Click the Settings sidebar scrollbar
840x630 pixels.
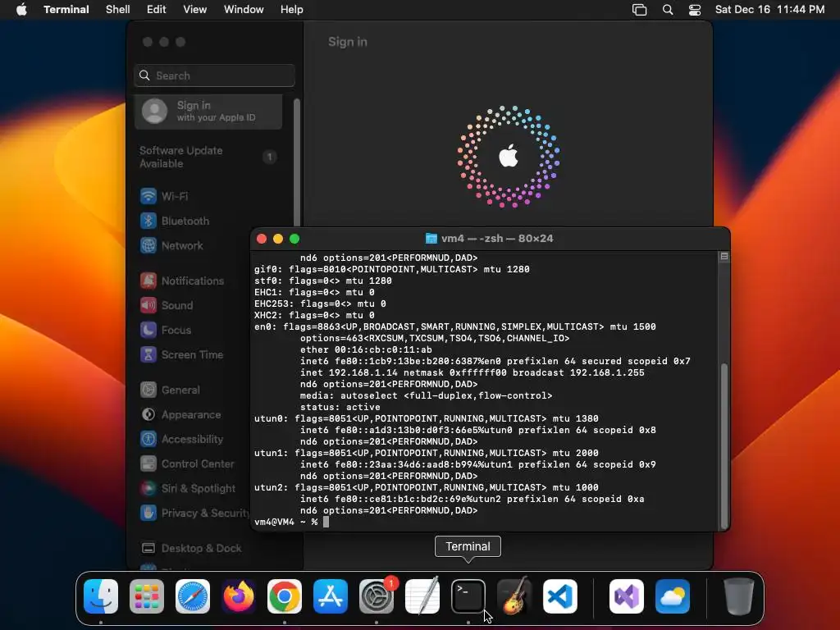[297, 162]
